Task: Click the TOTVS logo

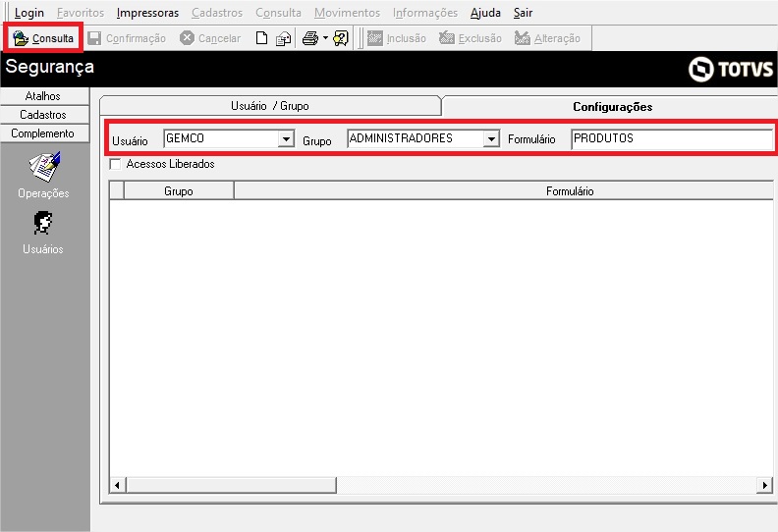Action: 731,69
